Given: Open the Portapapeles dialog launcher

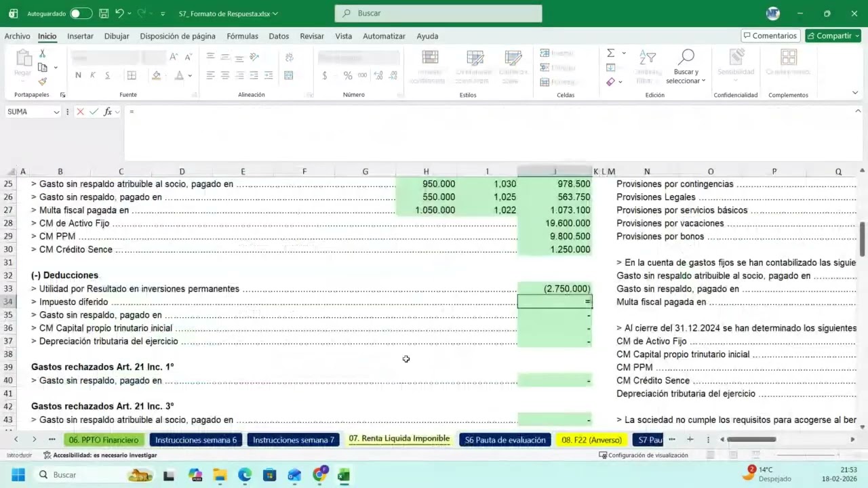Looking at the screenshot, I should 62,95.
